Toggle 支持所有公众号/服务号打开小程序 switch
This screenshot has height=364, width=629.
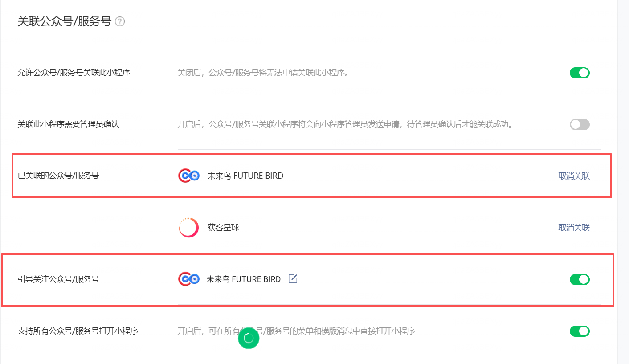click(580, 331)
